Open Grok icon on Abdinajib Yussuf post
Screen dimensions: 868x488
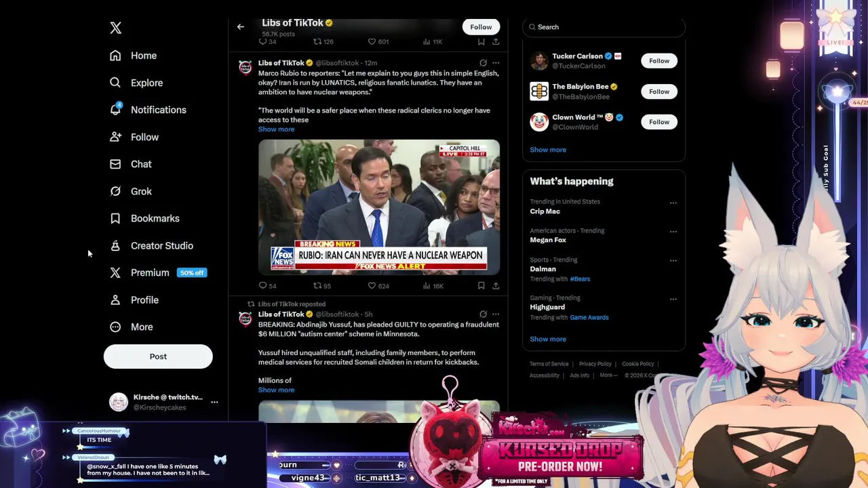483,314
